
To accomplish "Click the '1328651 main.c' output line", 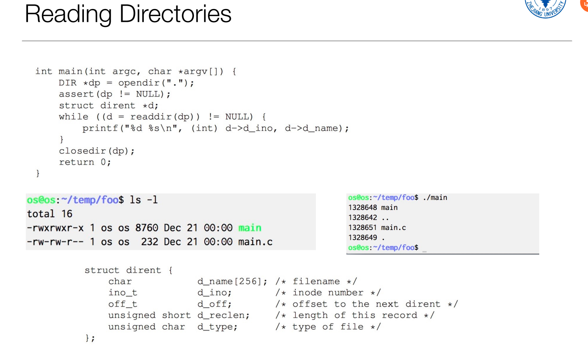I will point(377,227).
